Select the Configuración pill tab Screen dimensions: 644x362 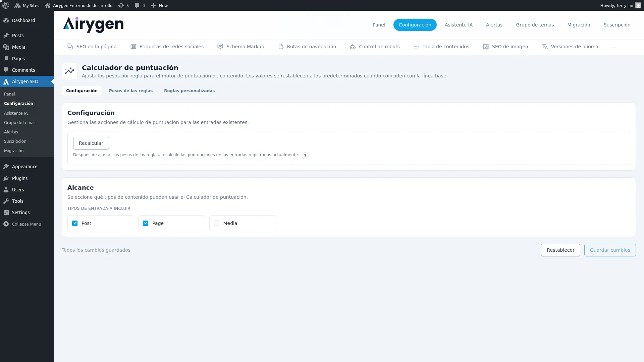415,25
